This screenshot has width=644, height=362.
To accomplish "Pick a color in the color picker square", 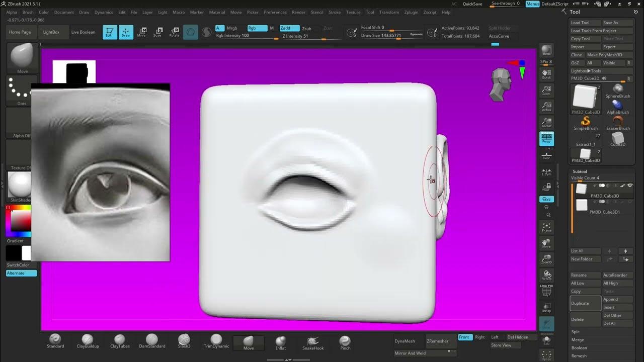I will (x=21, y=221).
